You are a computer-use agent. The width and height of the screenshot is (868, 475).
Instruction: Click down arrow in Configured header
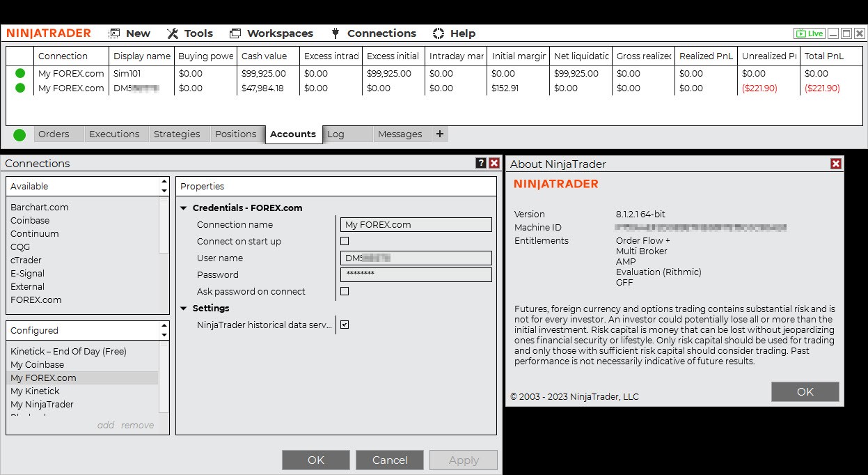click(164, 335)
